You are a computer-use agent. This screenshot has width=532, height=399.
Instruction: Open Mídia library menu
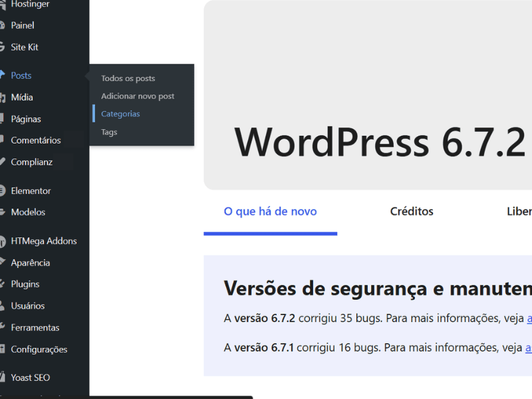[22, 97]
